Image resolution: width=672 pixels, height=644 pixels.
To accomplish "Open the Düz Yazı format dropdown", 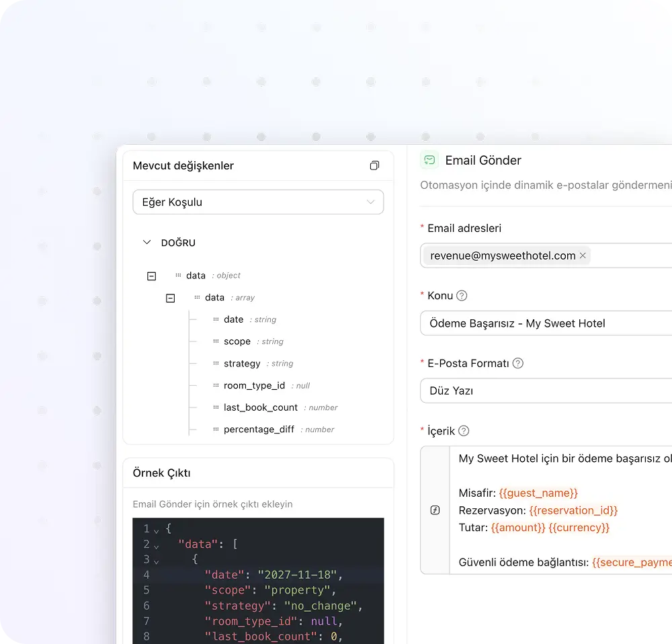I will click(546, 391).
